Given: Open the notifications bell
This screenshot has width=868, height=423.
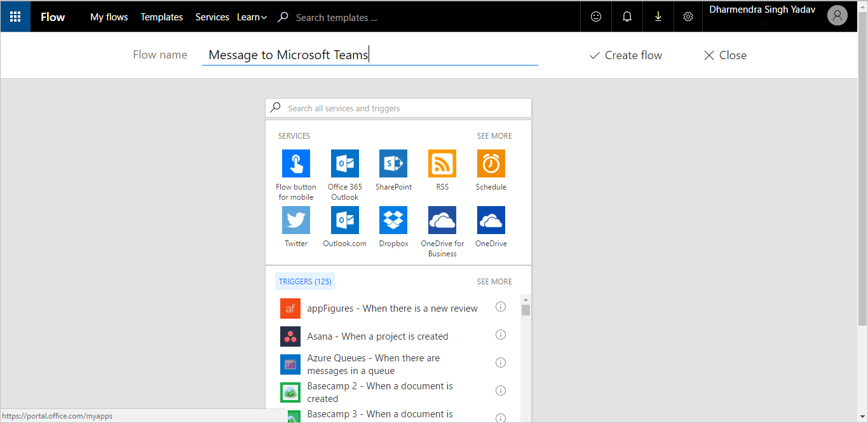Looking at the screenshot, I should pyautogui.click(x=627, y=17).
